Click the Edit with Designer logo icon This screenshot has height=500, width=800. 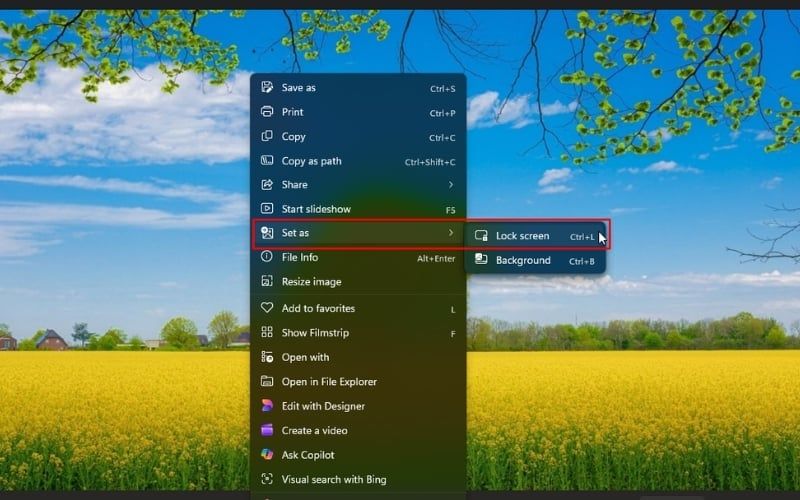pos(267,406)
